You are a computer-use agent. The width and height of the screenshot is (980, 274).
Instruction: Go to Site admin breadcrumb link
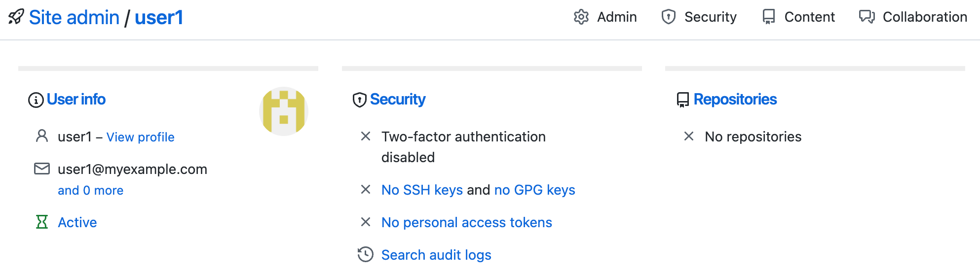[x=74, y=18]
